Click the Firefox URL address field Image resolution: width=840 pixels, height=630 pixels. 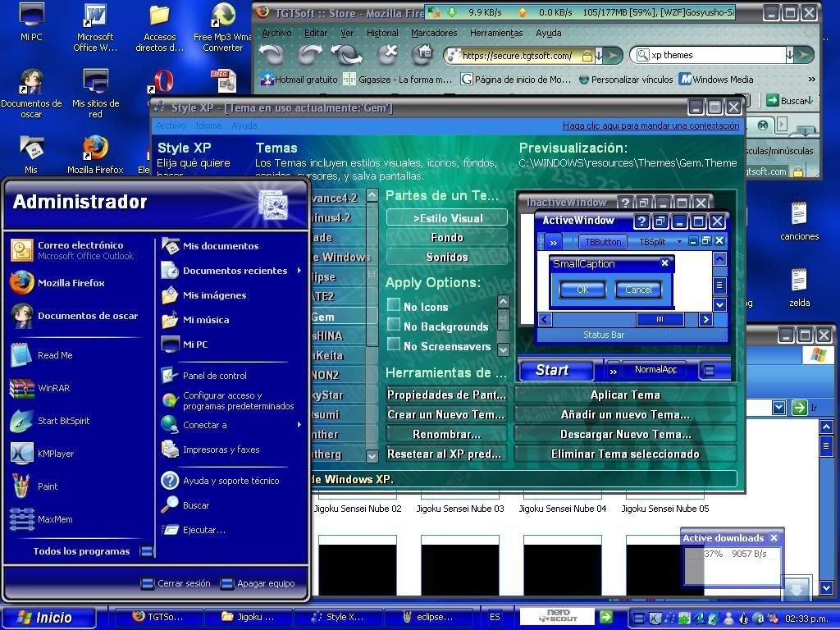coord(517,55)
